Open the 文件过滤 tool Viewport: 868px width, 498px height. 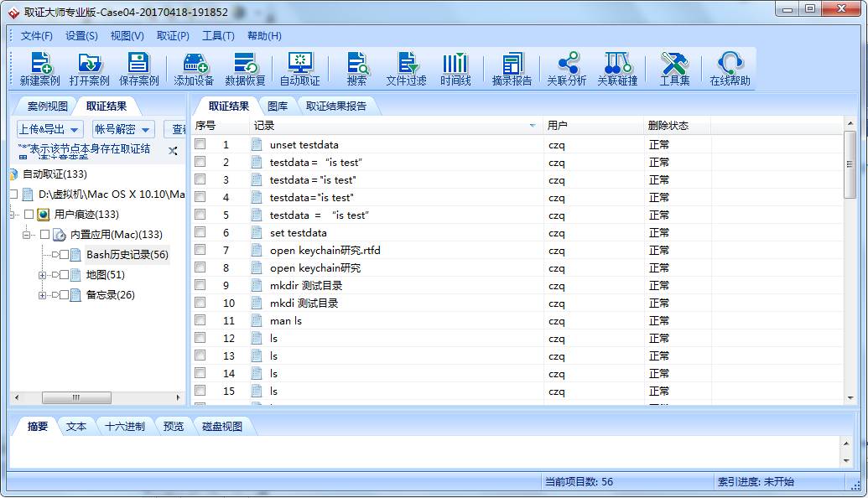(406, 64)
